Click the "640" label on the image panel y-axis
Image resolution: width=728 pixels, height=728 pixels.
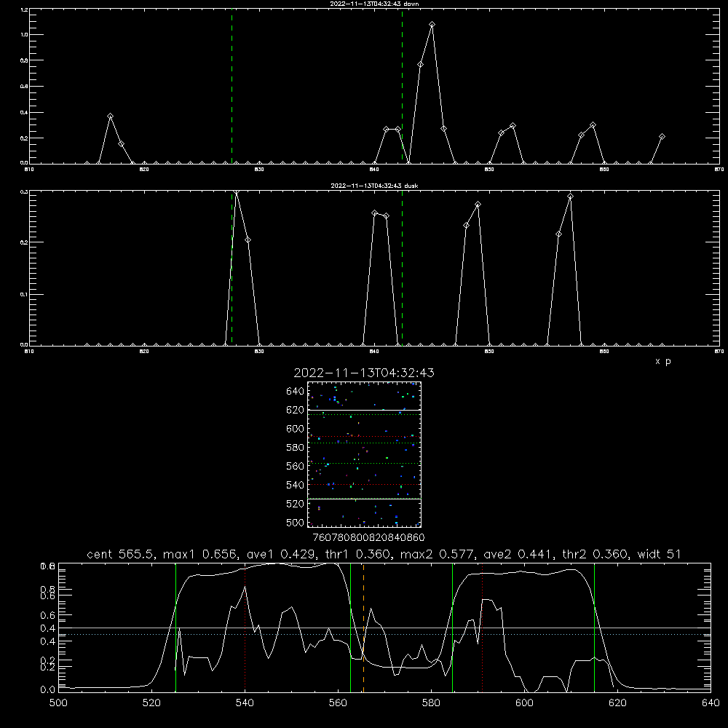pyautogui.click(x=296, y=392)
